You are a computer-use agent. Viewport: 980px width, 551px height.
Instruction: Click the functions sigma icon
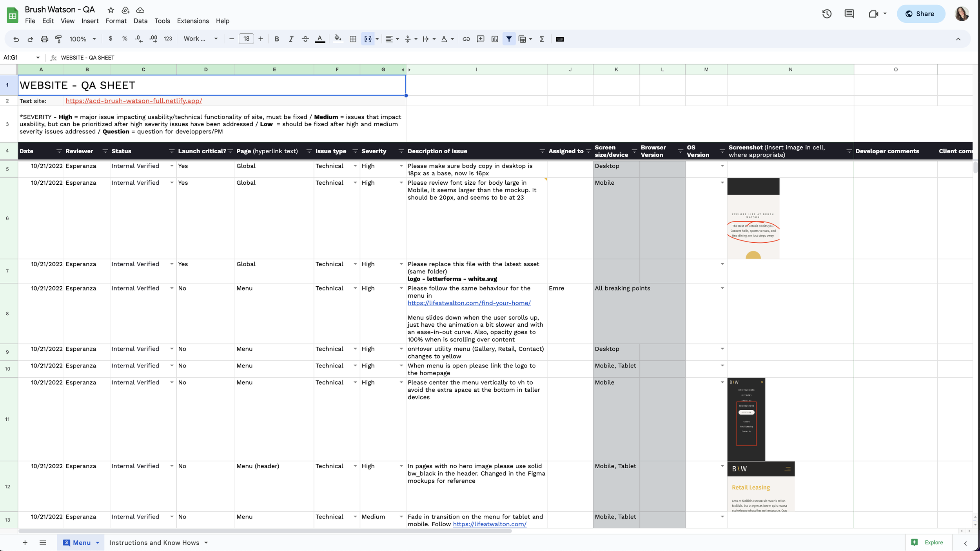[542, 39]
